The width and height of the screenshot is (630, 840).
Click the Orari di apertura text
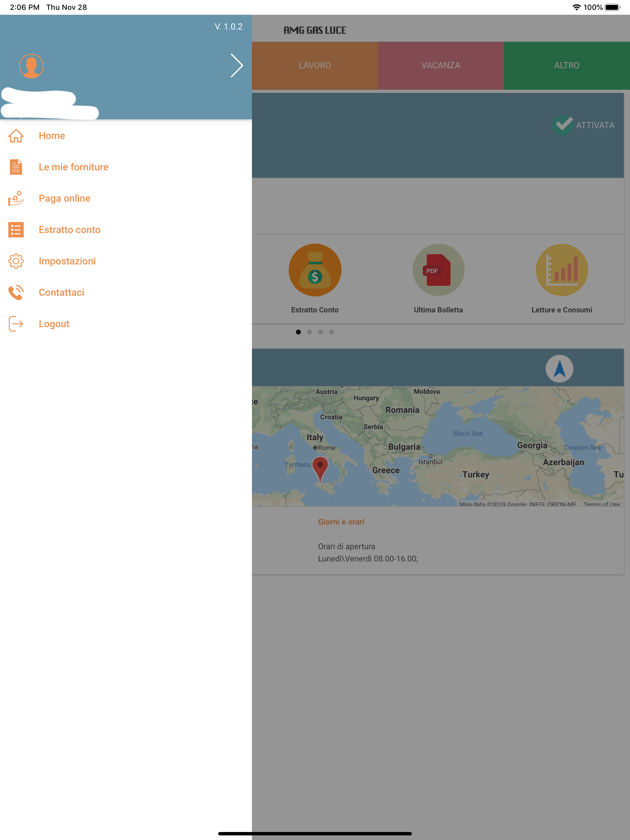pyautogui.click(x=346, y=546)
